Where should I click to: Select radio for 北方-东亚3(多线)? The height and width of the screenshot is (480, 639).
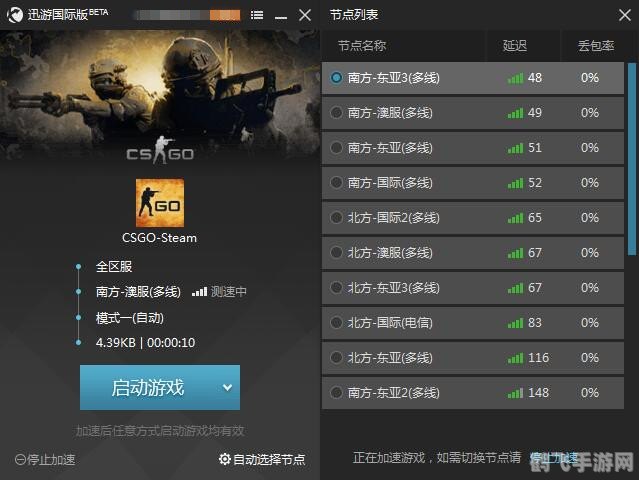pyautogui.click(x=336, y=288)
